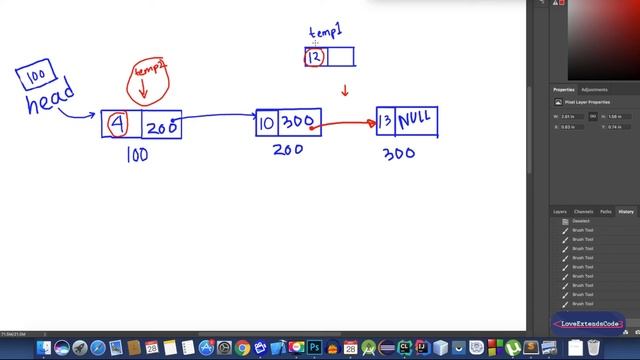The image size is (640, 360).
Task: Launch Siri from the Dock
Action: tap(62, 348)
